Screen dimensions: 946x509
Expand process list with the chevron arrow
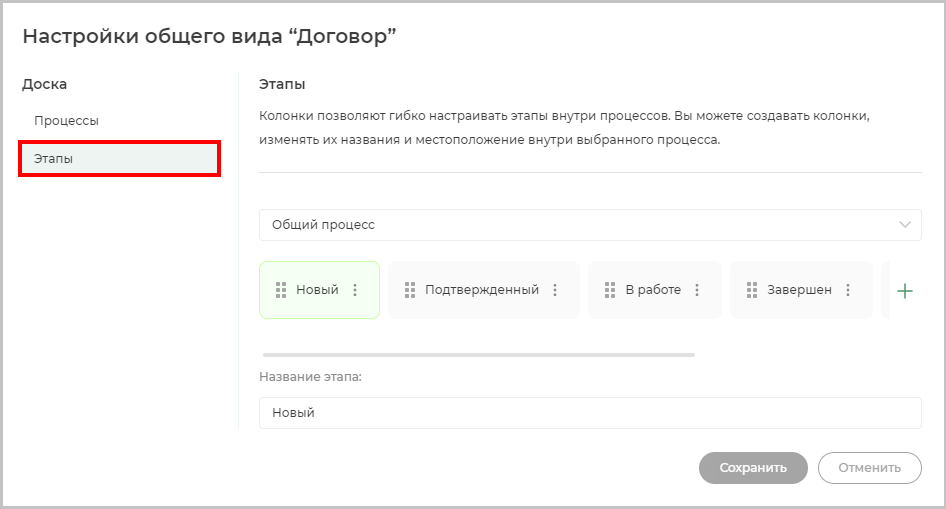904,224
